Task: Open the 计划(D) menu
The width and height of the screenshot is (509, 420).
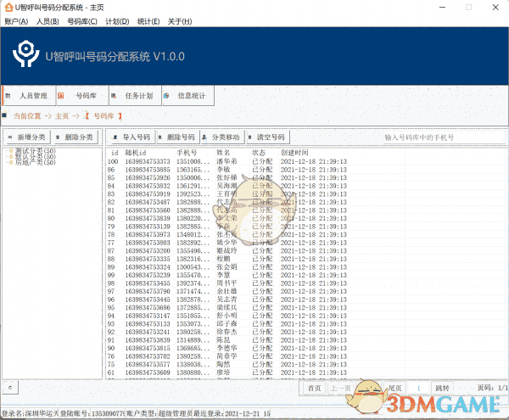Action: 117,21
